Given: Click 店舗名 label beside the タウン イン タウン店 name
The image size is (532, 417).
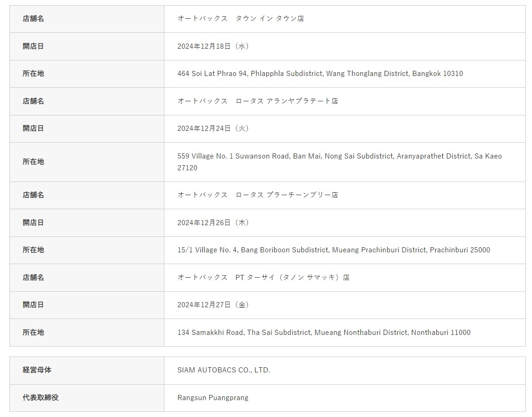Looking at the screenshot, I should [33, 19].
